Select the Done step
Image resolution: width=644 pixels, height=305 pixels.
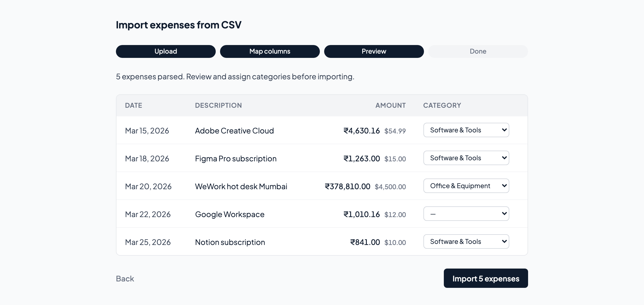pyautogui.click(x=478, y=51)
